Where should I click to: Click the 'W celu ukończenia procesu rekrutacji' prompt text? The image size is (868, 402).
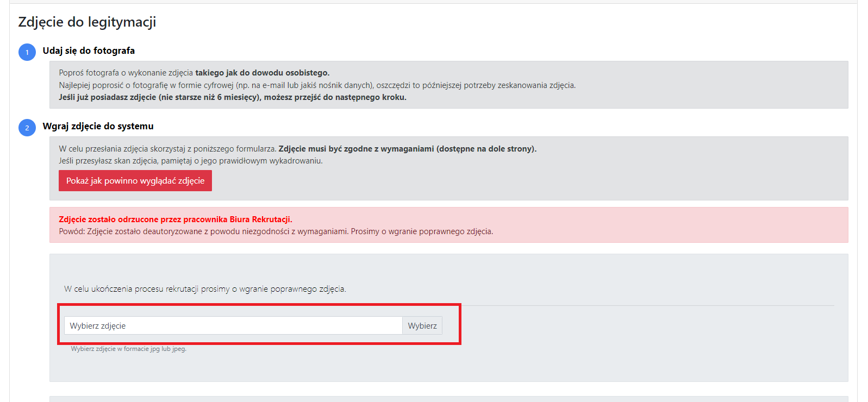point(205,289)
